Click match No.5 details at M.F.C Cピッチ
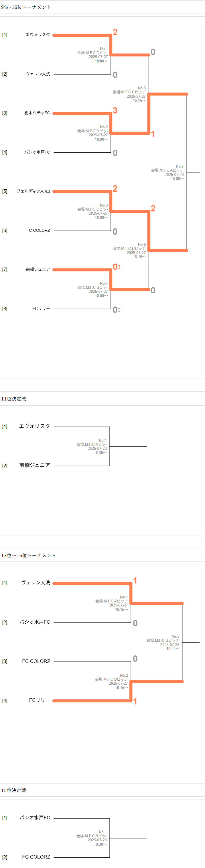 pos(129,94)
